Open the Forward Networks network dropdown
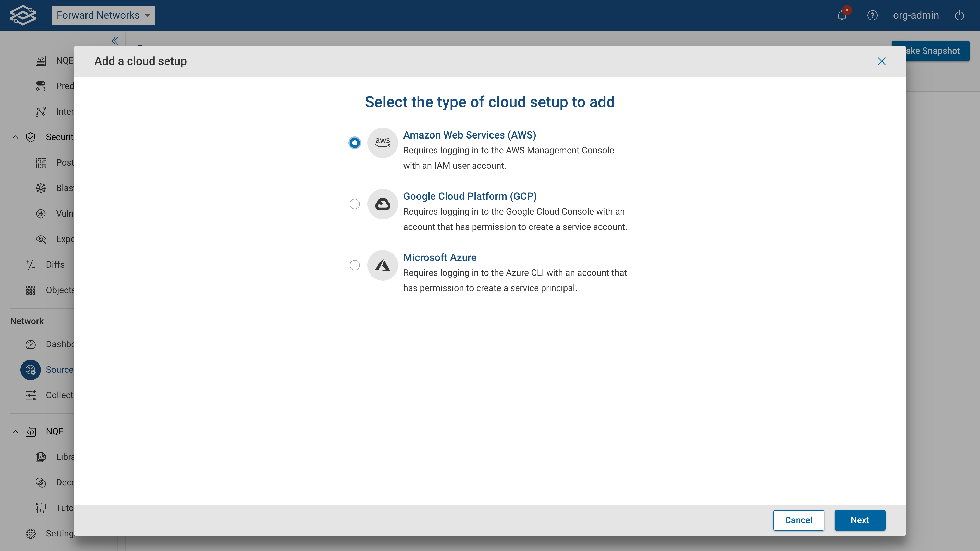 coord(103,15)
